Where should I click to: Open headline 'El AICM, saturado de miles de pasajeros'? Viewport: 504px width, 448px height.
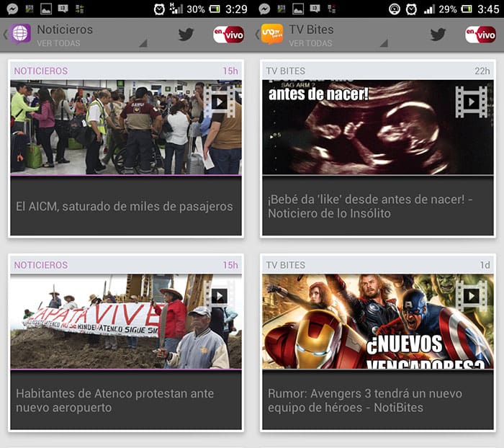click(x=125, y=207)
